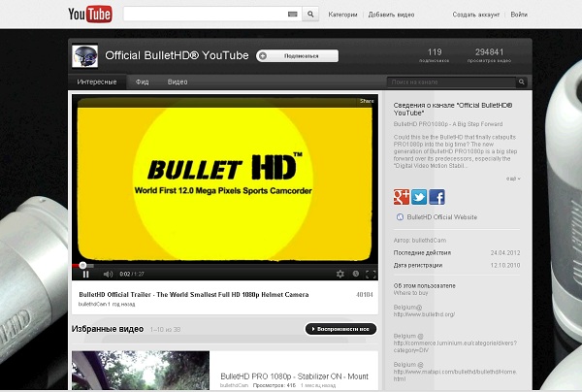
Task: Select the Фид tab
Action: pos(143,82)
